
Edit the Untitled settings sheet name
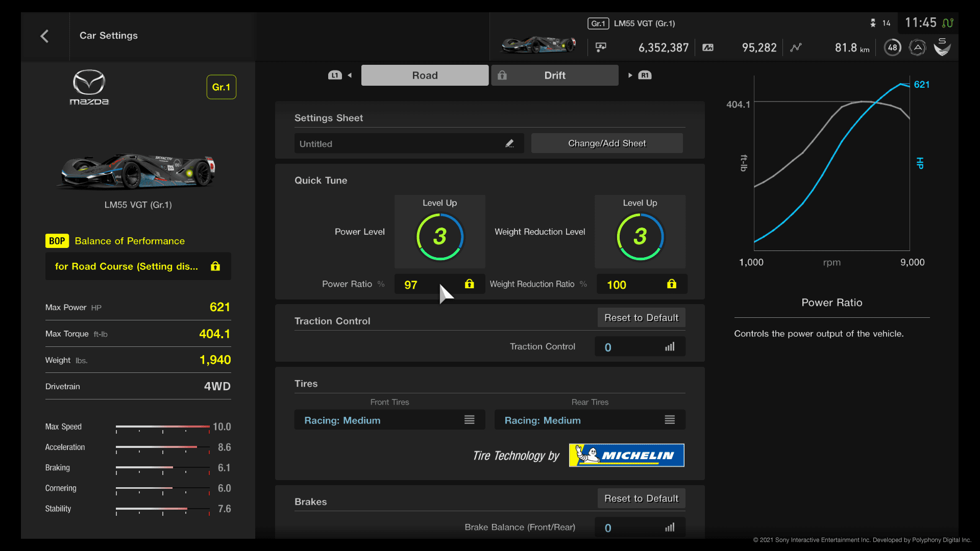(x=409, y=144)
